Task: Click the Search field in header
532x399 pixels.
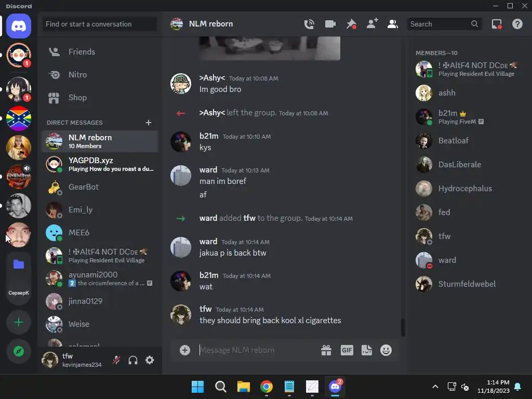Action: 445,24
